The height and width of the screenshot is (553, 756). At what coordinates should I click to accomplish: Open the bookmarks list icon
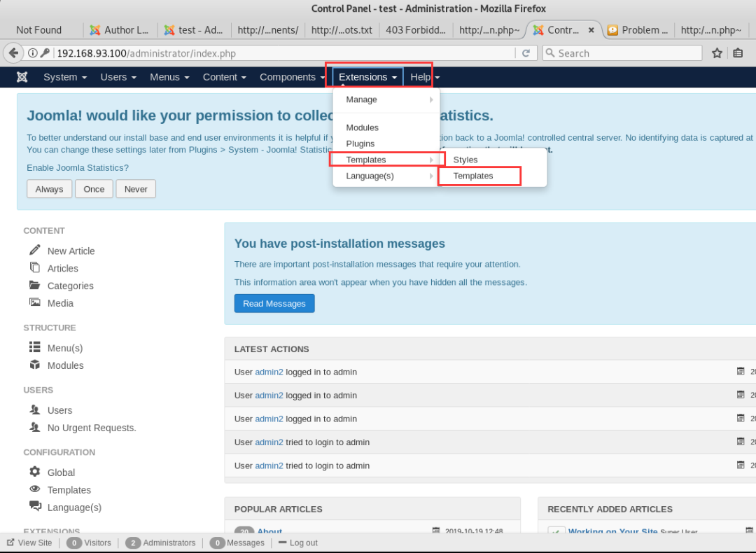pyautogui.click(x=738, y=53)
